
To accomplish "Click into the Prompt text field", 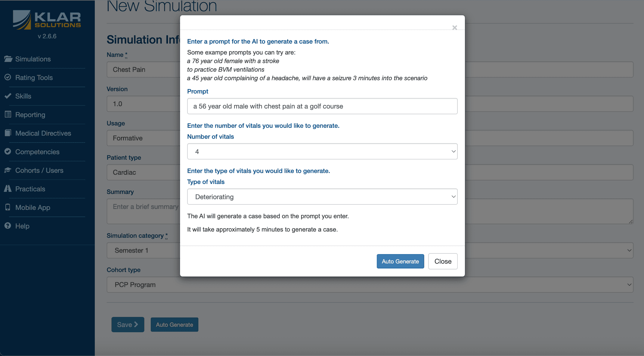I will pyautogui.click(x=322, y=106).
